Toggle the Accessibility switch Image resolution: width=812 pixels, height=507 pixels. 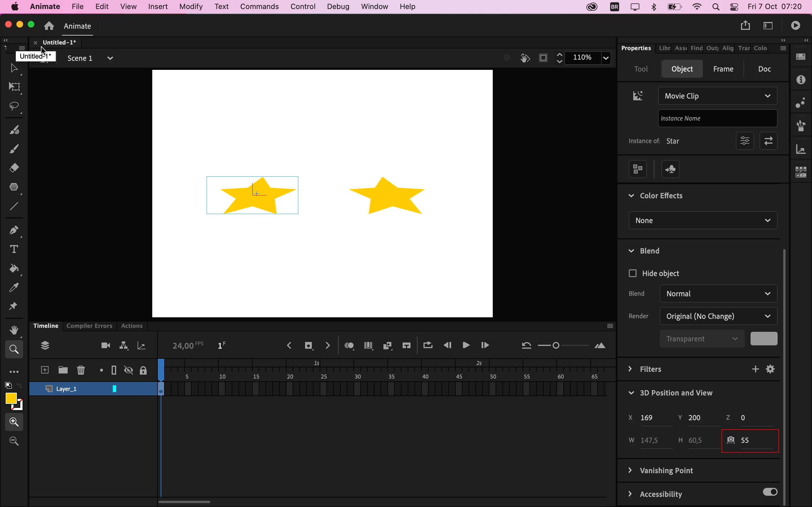(770, 492)
